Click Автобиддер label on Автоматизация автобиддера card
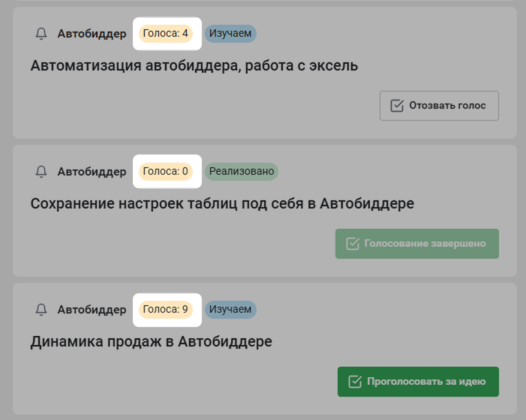The image size is (526, 420). 92,34
